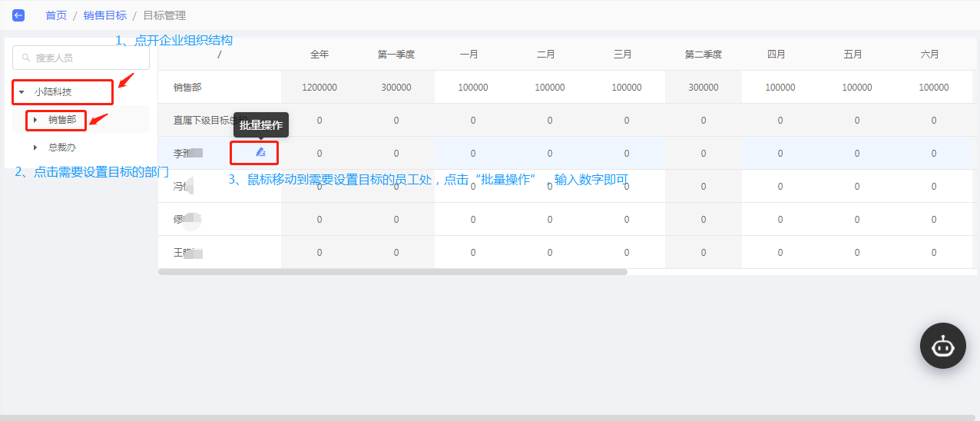Click the 第二季度 column header
Viewport: 980px width, 421px height.
(x=704, y=55)
